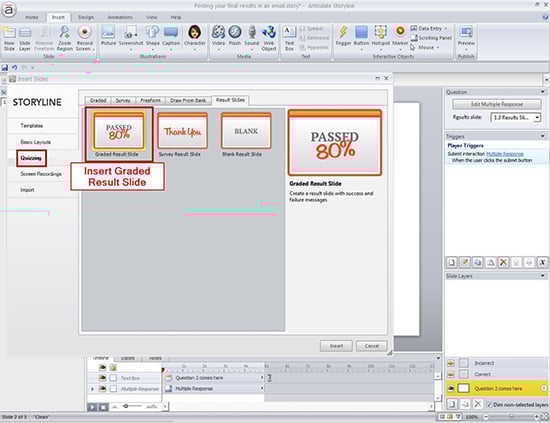Toggle lock box for Text Box row

click(113, 378)
